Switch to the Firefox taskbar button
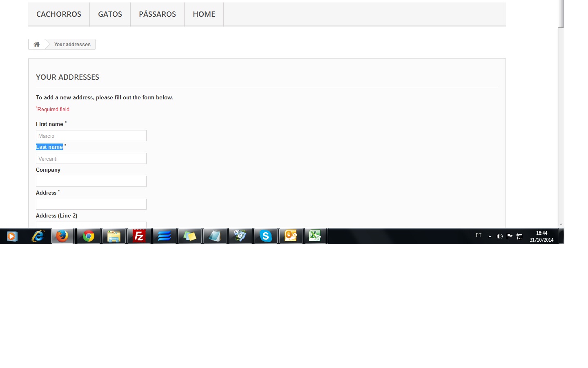The height and width of the screenshot is (368, 588). point(62,236)
